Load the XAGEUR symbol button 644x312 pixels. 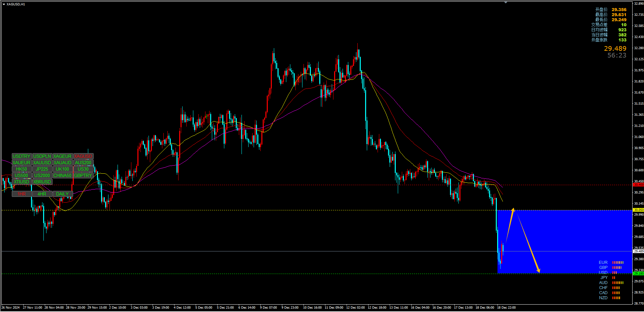[63, 156]
